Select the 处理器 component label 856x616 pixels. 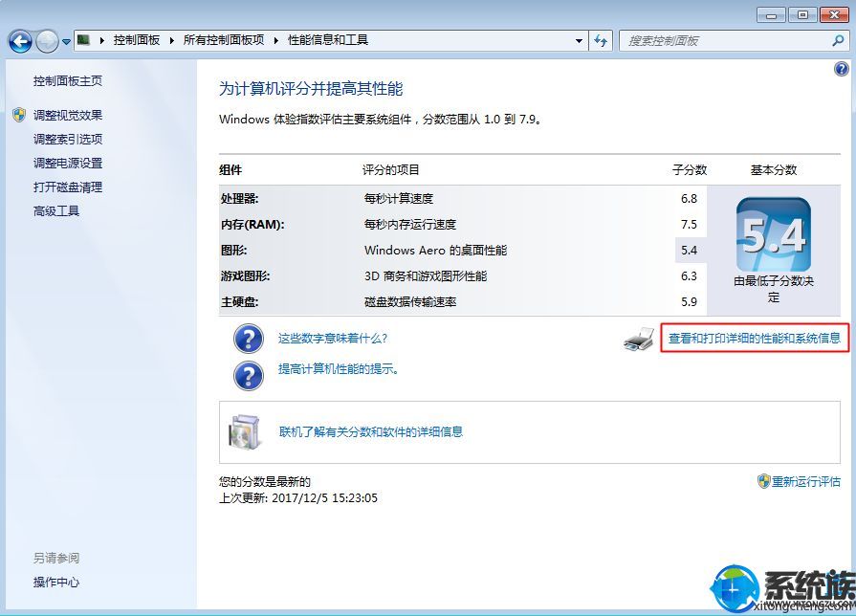[x=240, y=199]
